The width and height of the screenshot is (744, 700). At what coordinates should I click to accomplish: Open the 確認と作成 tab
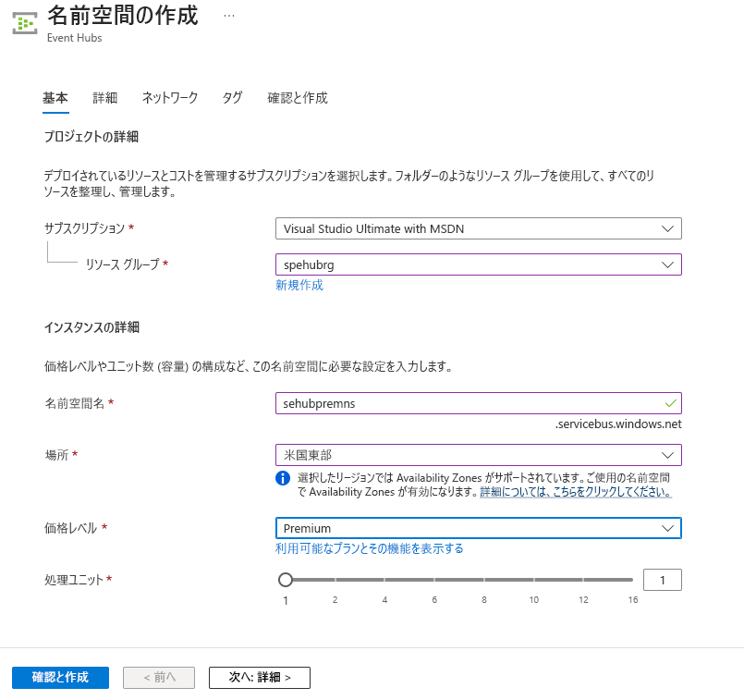(298, 98)
